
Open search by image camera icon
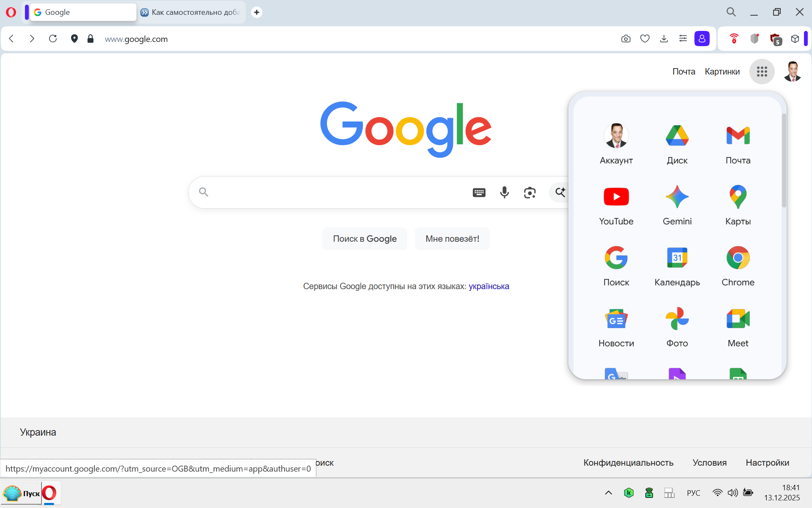[529, 193]
